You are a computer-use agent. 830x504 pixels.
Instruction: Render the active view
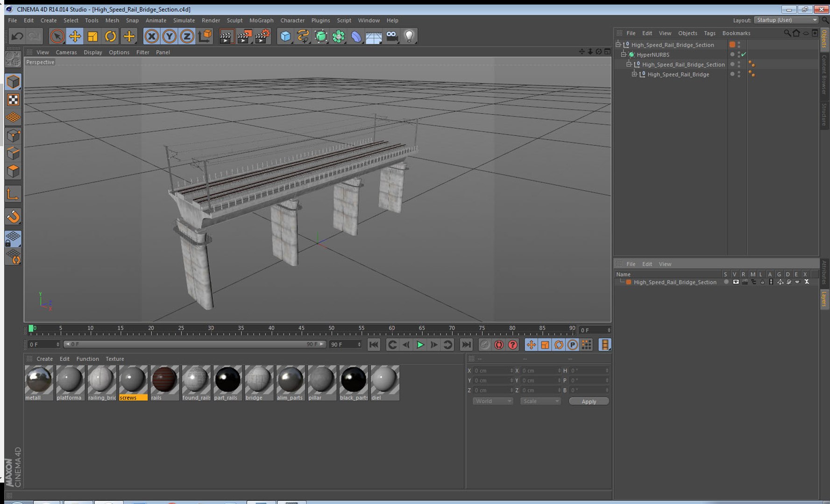tap(227, 36)
